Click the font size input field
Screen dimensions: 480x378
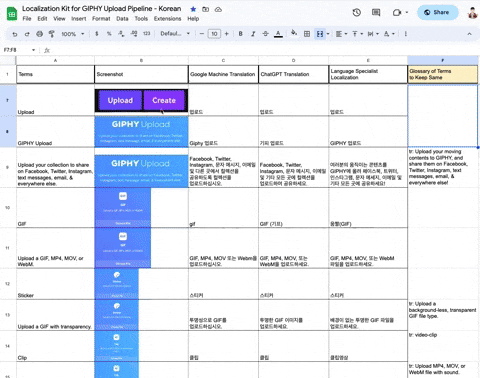pyautogui.click(x=214, y=34)
